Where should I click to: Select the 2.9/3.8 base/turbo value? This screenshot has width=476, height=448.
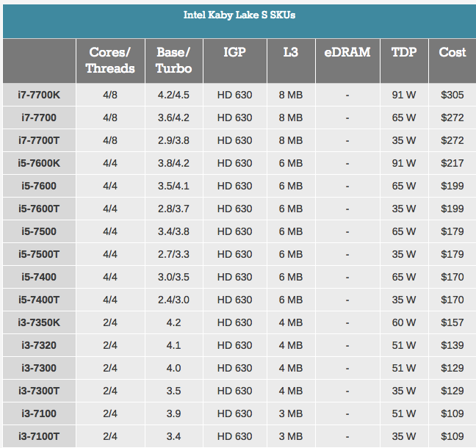(x=173, y=140)
